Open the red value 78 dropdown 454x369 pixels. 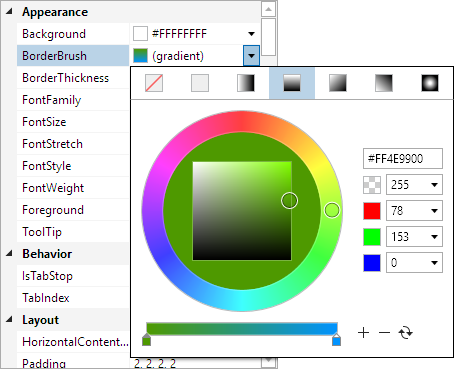[434, 211]
